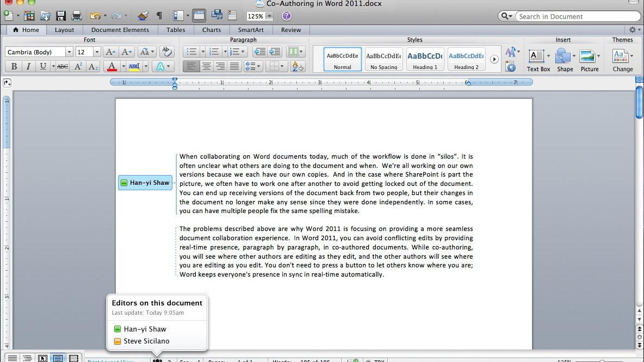This screenshot has height=362, width=644.
Task: Click Han-yi Shaw presence tag
Action: [145, 183]
